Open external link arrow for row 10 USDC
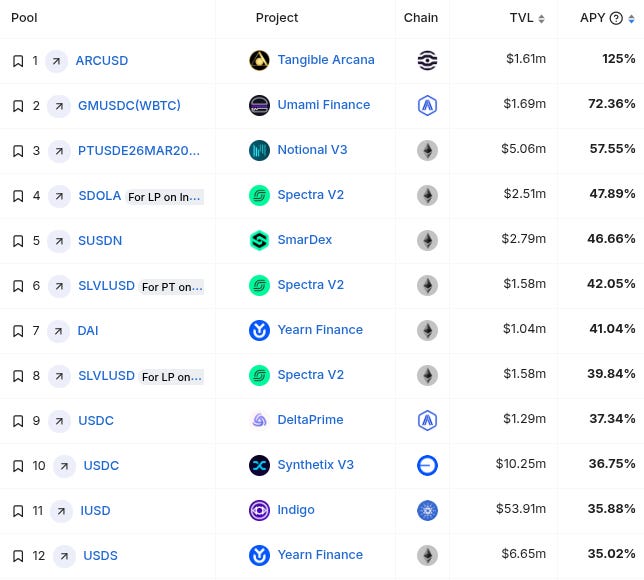Image resolution: width=644 pixels, height=580 pixels. (64, 466)
